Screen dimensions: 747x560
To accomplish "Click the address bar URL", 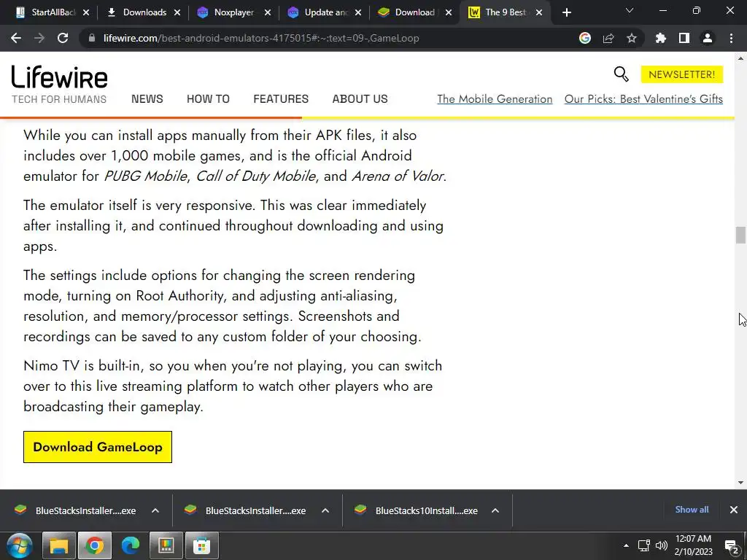I will (x=261, y=38).
